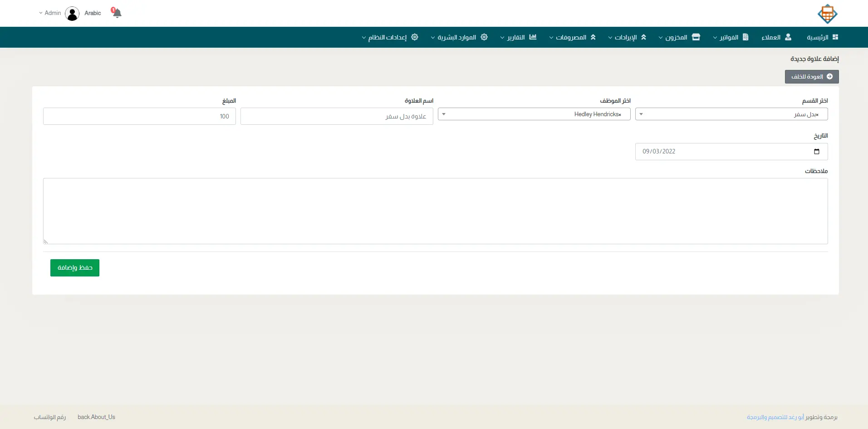Click the back.About_Us footer link
Viewport: 868px width, 429px height.
tap(96, 417)
